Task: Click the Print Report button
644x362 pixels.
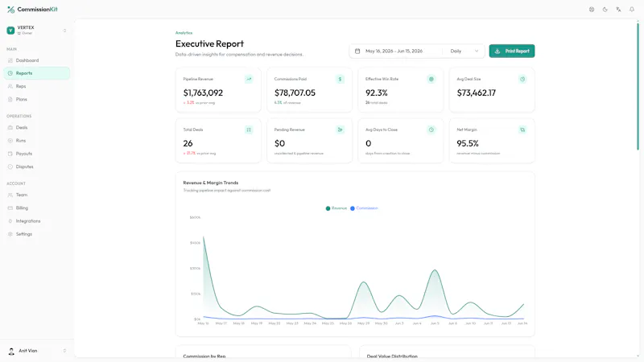Action: tap(512, 51)
